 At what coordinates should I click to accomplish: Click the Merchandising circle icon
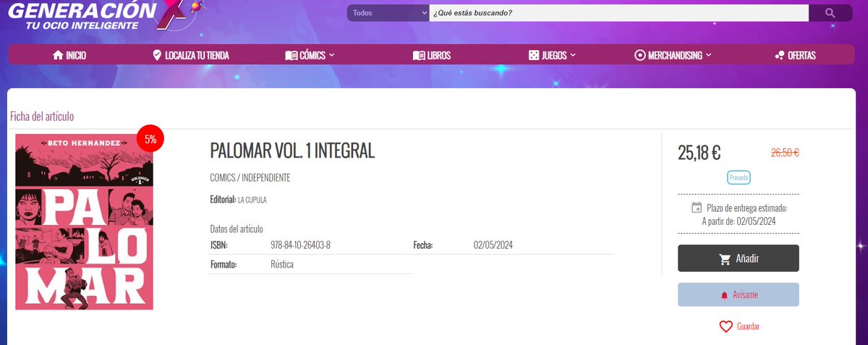(639, 55)
